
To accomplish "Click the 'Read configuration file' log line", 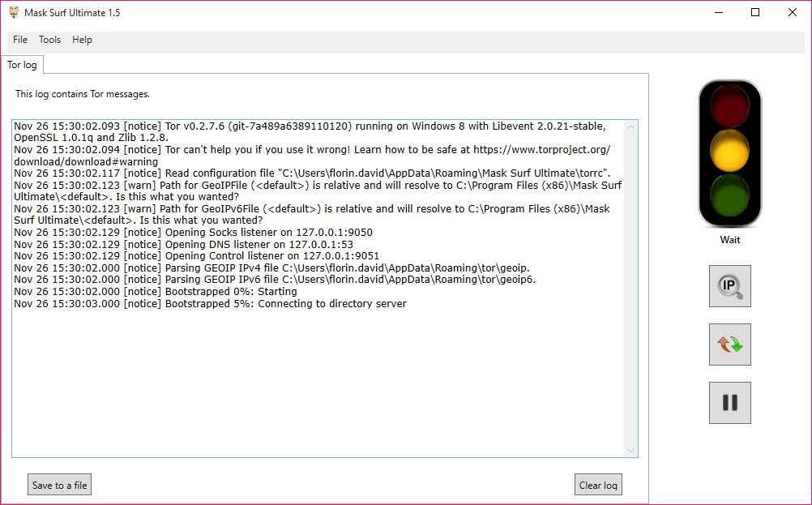I will 312,173.
